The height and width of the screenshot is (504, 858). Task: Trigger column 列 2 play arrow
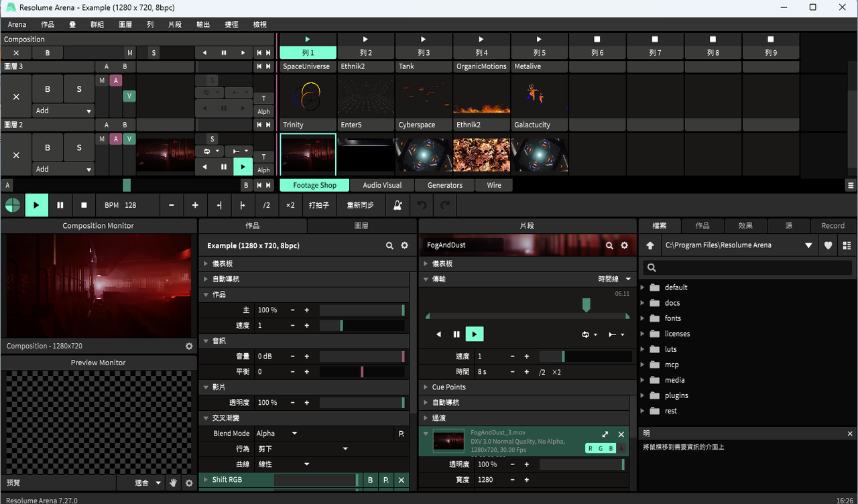tap(365, 40)
